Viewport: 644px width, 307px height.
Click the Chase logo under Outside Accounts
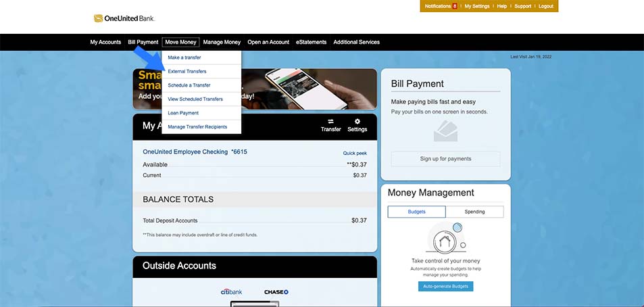(x=276, y=292)
